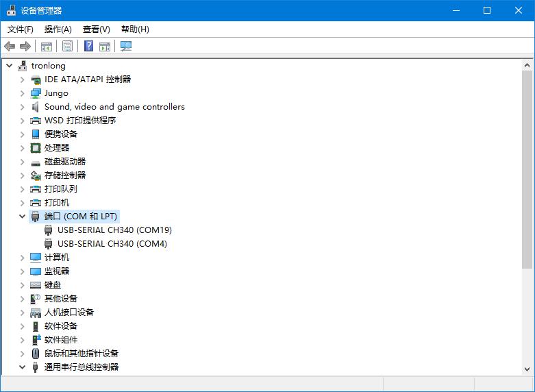Click the 便携设备 icon
Viewport: 535px width, 392px height.
(36, 134)
